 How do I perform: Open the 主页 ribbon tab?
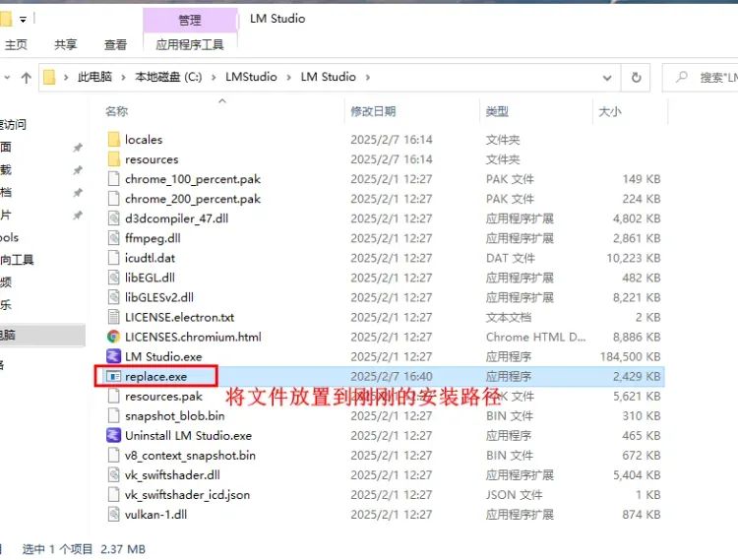point(16,44)
